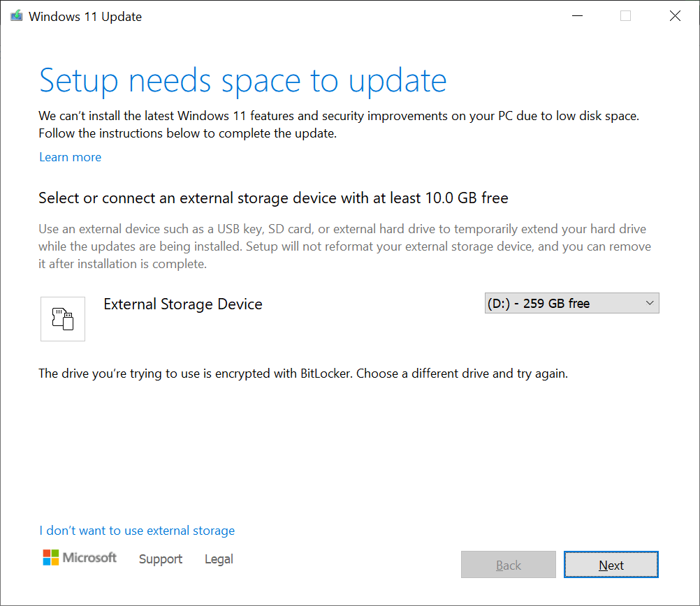Open the Legal link

219,559
